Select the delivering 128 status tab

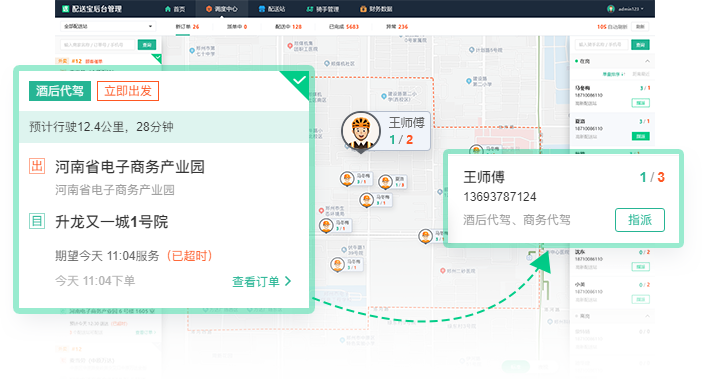tap(288, 27)
